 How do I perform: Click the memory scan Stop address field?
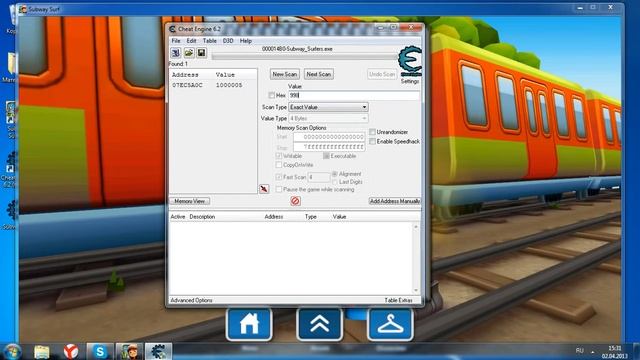coord(329,147)
